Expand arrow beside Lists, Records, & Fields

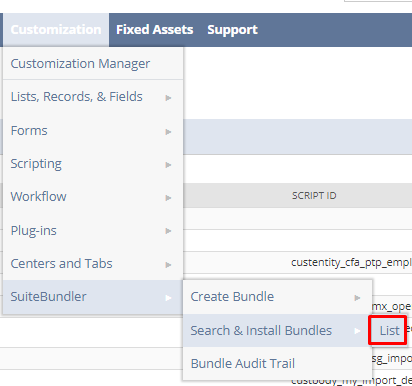coord(168,98)
